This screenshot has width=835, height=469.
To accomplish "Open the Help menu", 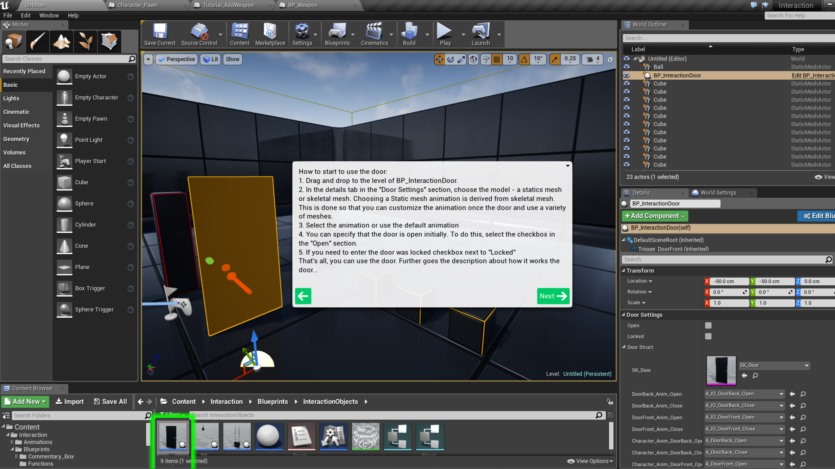I will click(73, 15).
